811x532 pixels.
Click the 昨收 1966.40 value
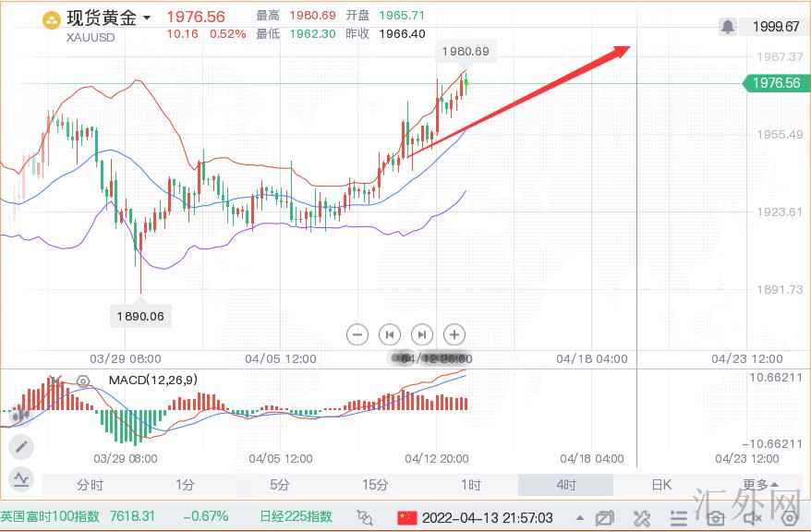[x=403, y=34]
